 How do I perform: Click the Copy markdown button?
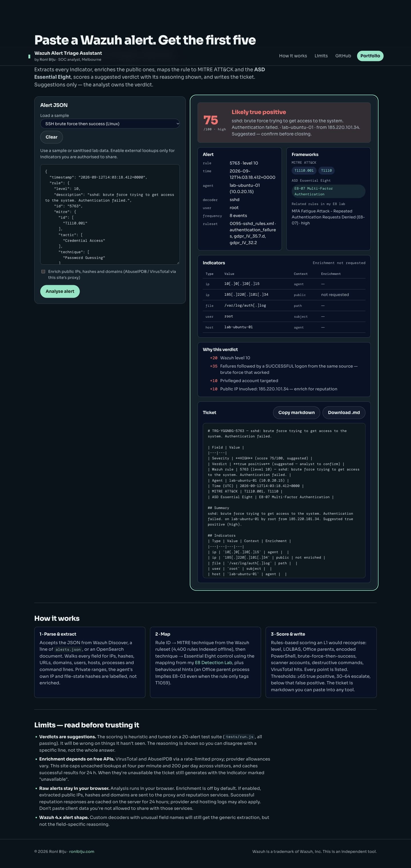point(296,413)
